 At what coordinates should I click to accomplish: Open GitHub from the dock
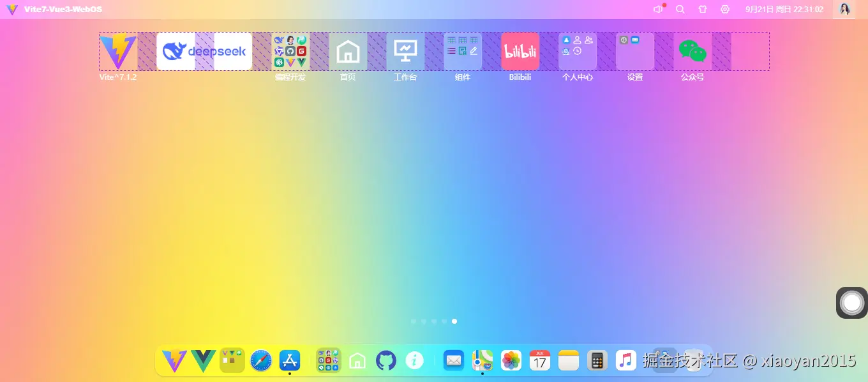pyautogui.click(x=386, y=361)
